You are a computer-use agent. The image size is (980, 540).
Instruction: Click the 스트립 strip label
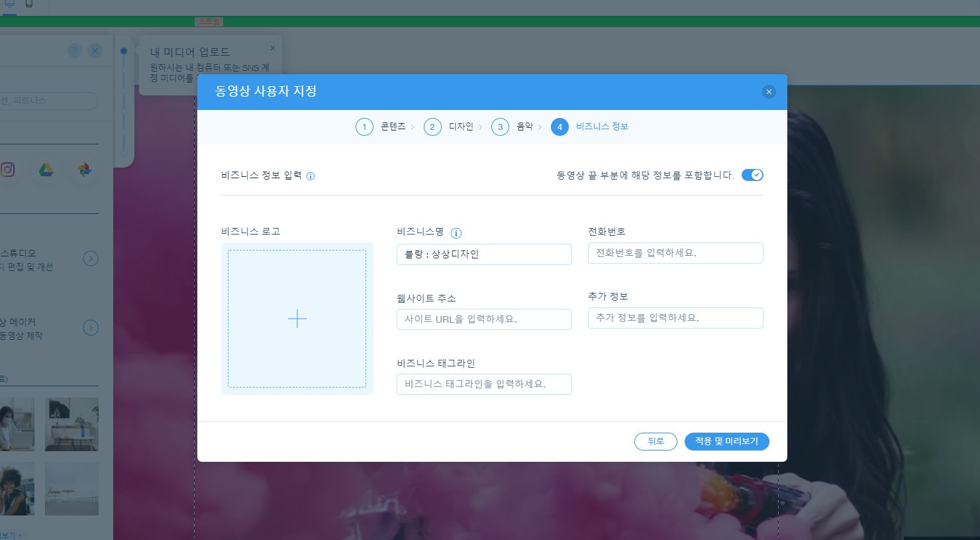(x=209, y=22)
